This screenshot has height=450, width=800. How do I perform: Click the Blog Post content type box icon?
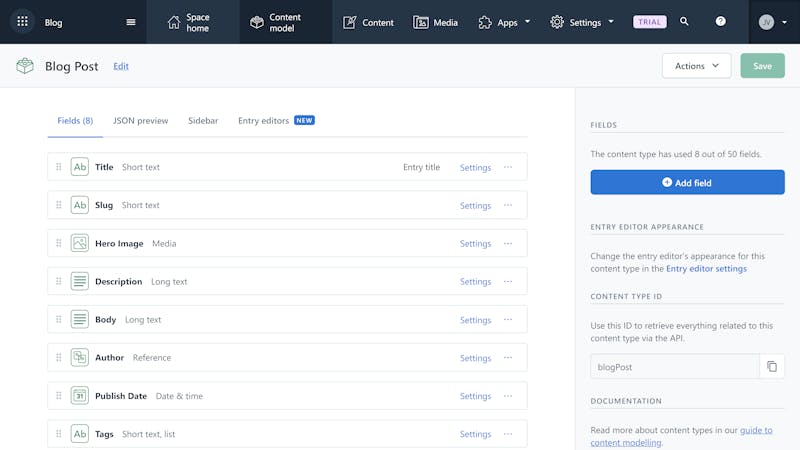24,66
